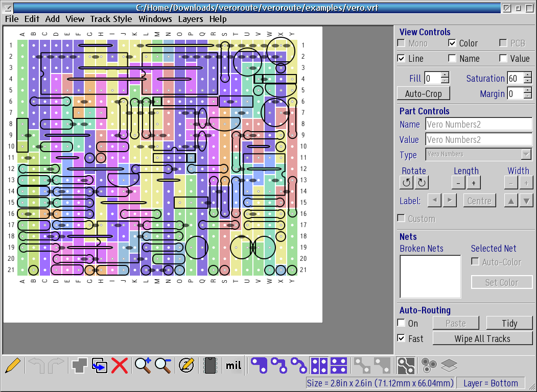Image resolution: width=537 pixels, height=392 pixels.
Task: Turn on auto-routing with the On checkbox
Action: [402, 323]
